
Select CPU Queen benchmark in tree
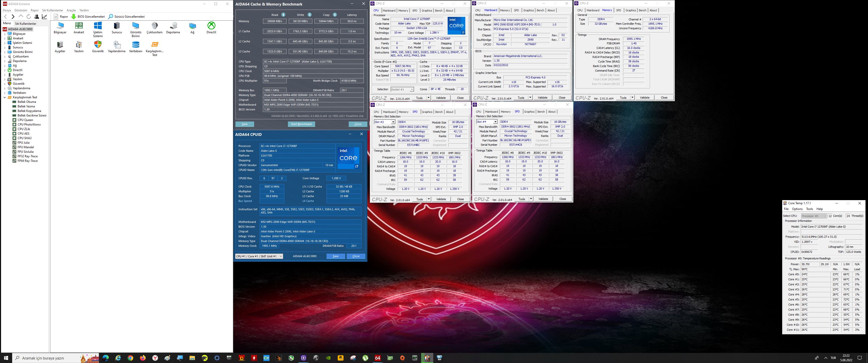(25, 120)
